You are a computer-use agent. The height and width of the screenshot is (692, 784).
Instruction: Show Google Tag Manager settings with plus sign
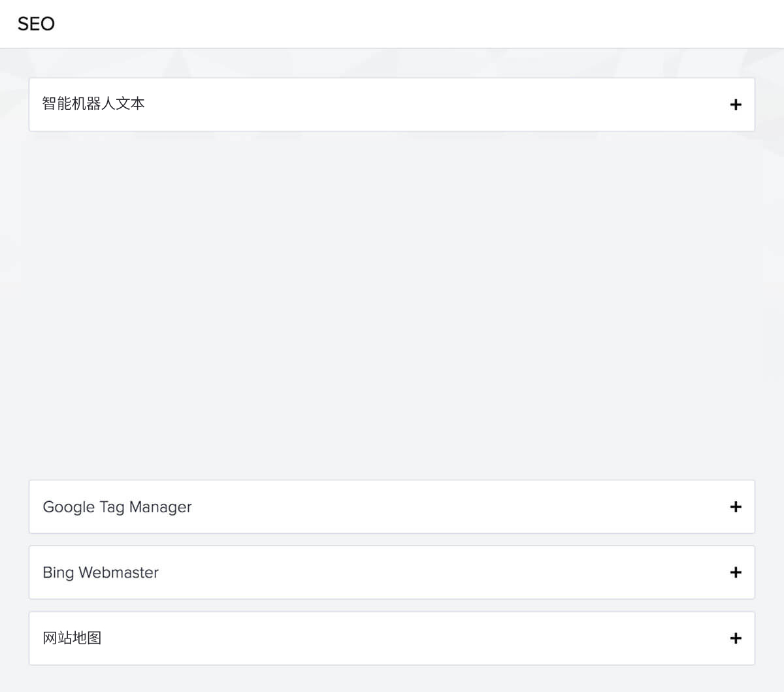(736, 507)
